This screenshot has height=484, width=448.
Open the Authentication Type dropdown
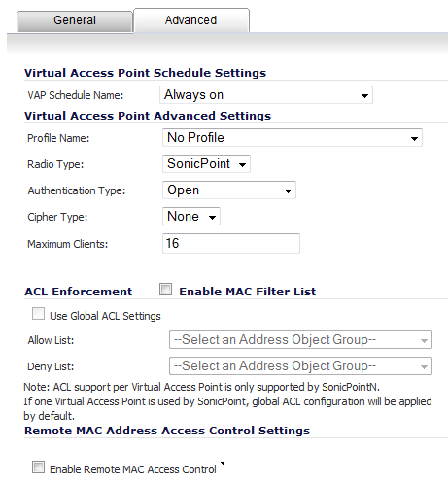point(229,190)
